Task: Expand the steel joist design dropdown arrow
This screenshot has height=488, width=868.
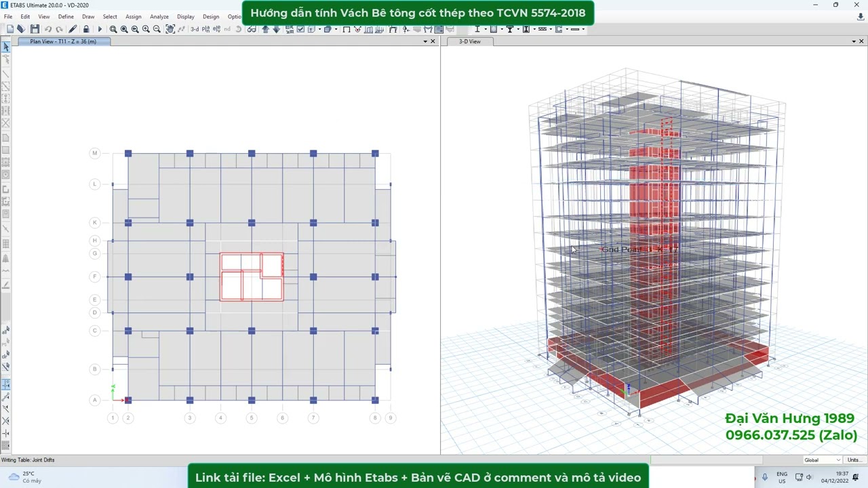Action: (551, 29)
